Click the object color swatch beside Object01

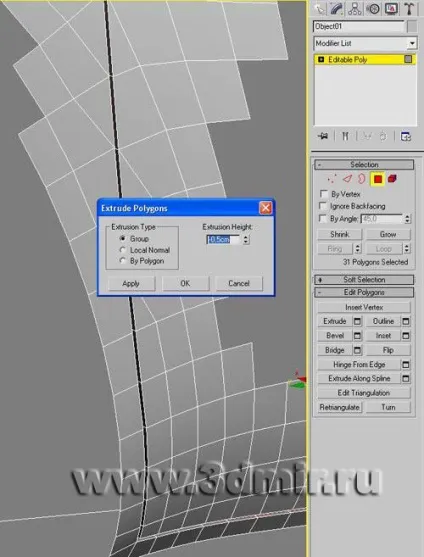click(412, 26)
